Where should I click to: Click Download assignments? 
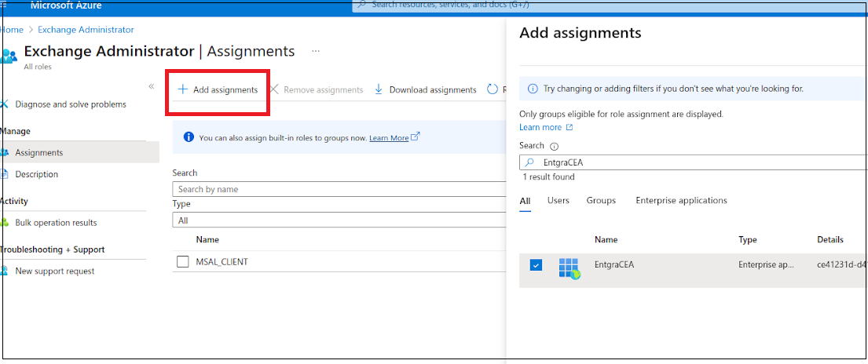pyautogui.click(x=426, y=89)
